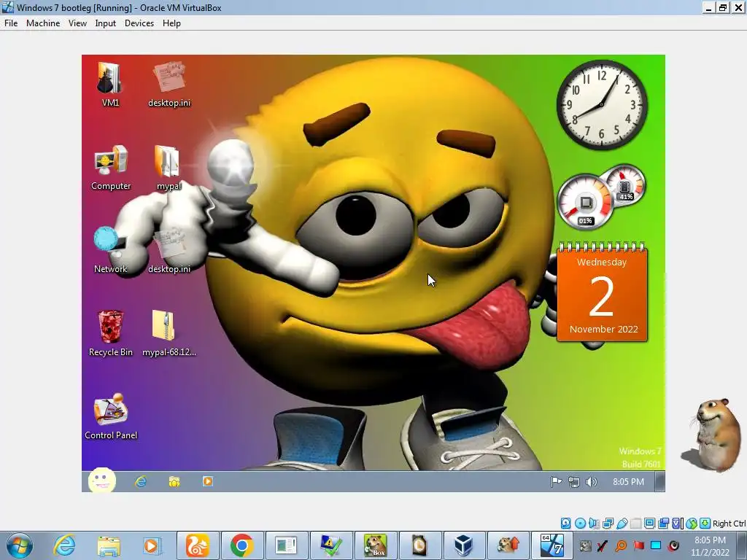Image resolution: width=747 pixels, height=560 pixels.
Task: Click the VirtualBox optical disk indicator
Action: (580, 524)
